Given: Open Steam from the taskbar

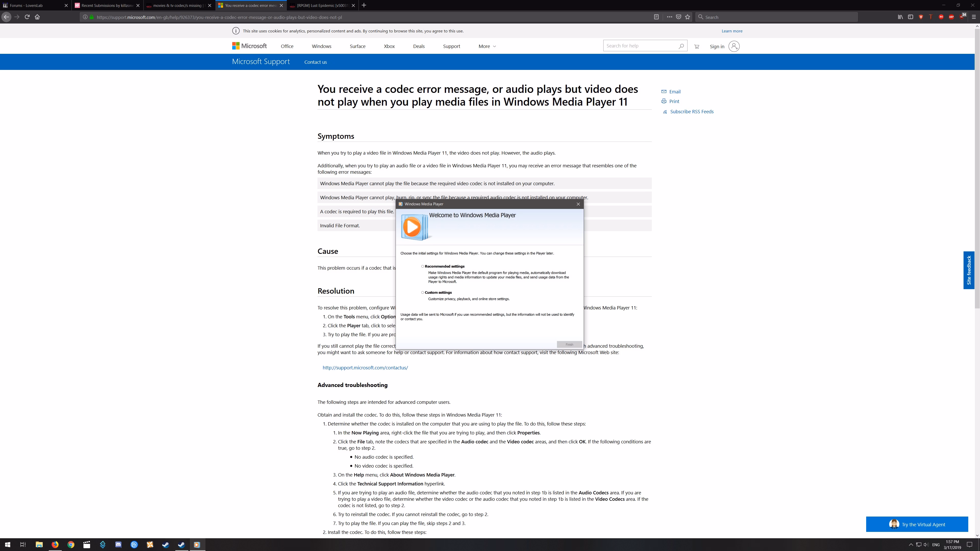Looking at the screenshot, I should click(x=165, y=545).
